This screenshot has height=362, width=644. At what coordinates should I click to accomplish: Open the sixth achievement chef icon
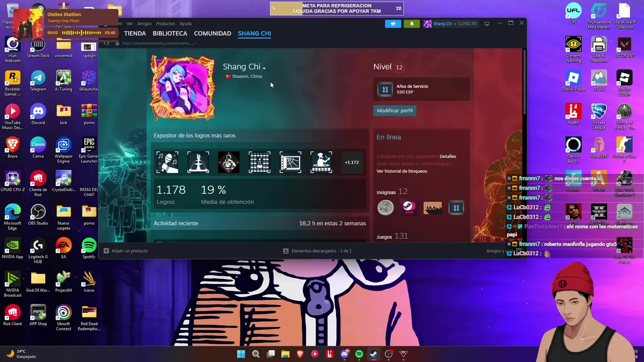click(321, 162)
